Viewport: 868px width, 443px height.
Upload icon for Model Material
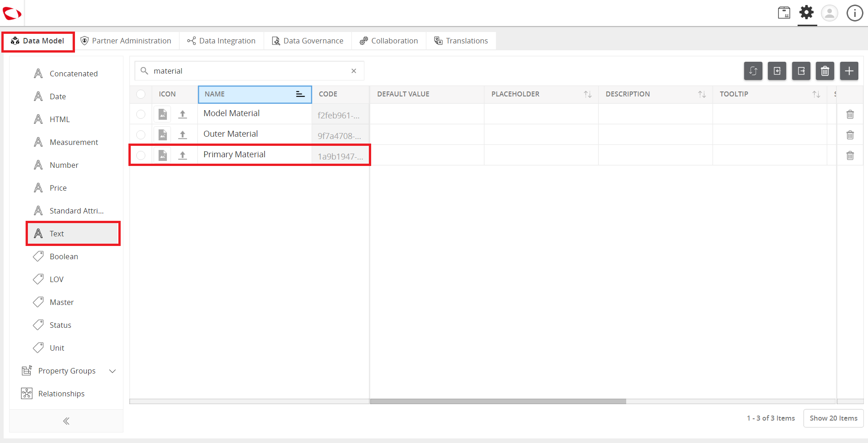click(x=182, y=114)
